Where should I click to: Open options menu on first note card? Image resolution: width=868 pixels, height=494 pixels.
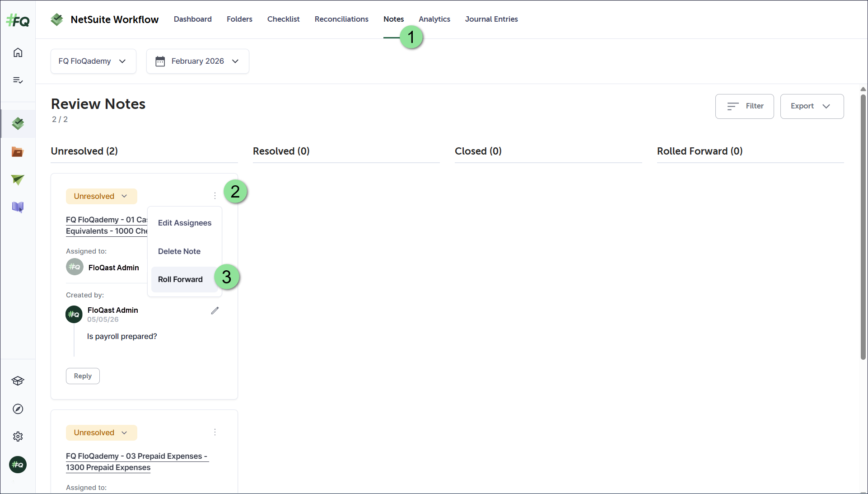(215, 196)
